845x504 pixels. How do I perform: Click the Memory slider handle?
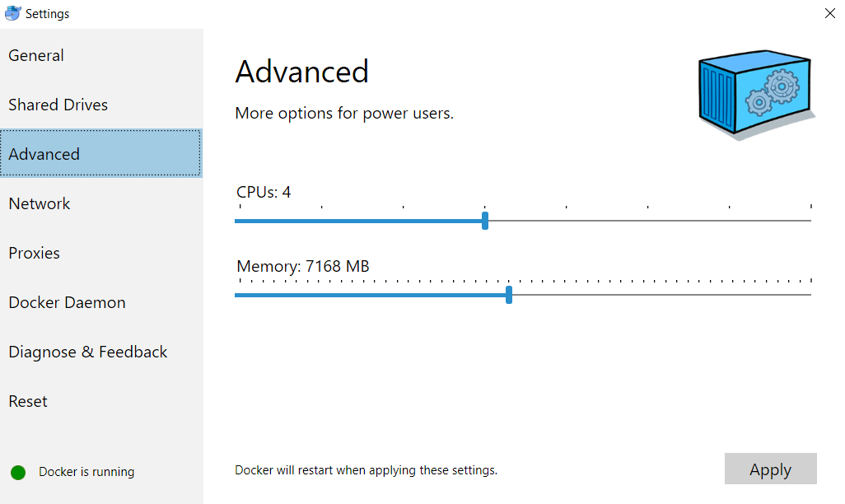509,295
